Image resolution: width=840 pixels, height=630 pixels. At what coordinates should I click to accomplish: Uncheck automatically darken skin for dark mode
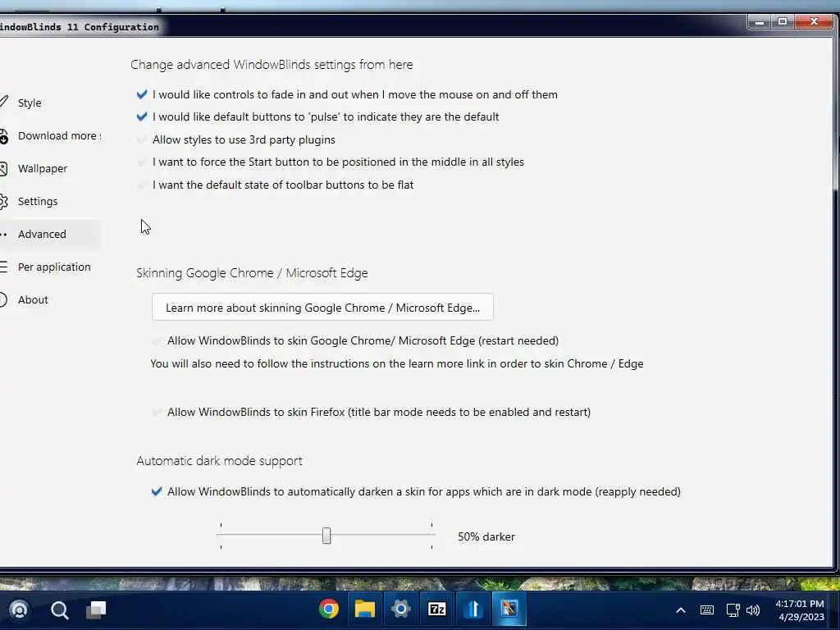[157, 491]
